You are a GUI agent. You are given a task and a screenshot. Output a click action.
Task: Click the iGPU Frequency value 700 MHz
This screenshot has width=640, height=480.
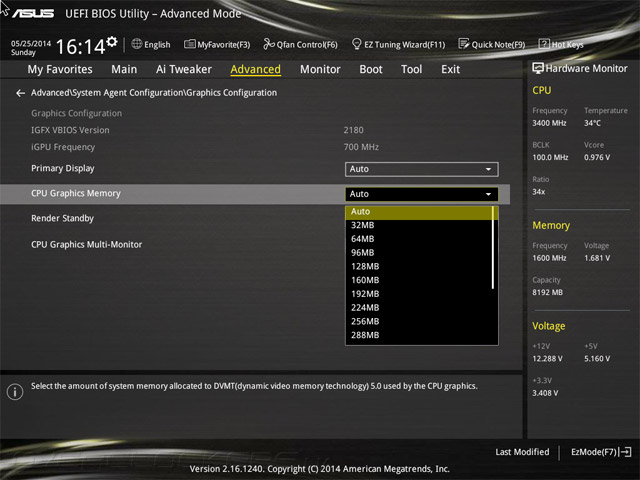click(x=361, y=147)
